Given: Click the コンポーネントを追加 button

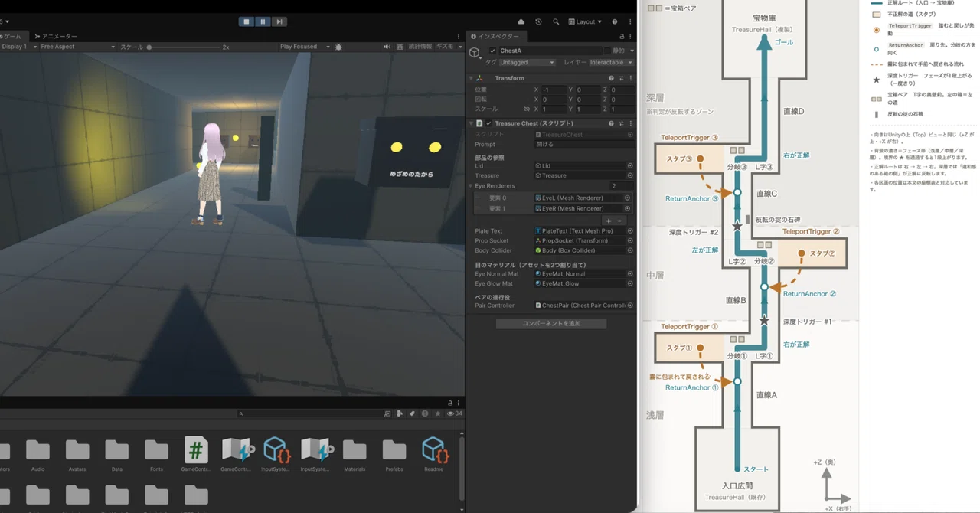Looking at the screenshot, I should (551, 324).
